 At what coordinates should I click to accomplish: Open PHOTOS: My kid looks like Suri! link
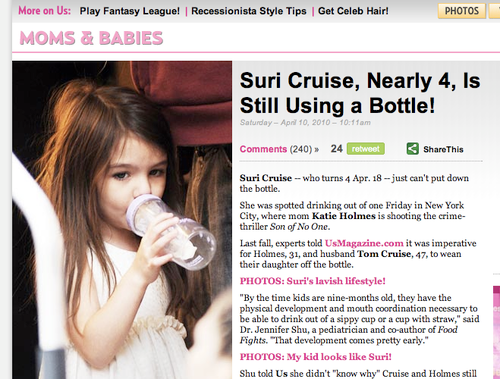[316, 357]
